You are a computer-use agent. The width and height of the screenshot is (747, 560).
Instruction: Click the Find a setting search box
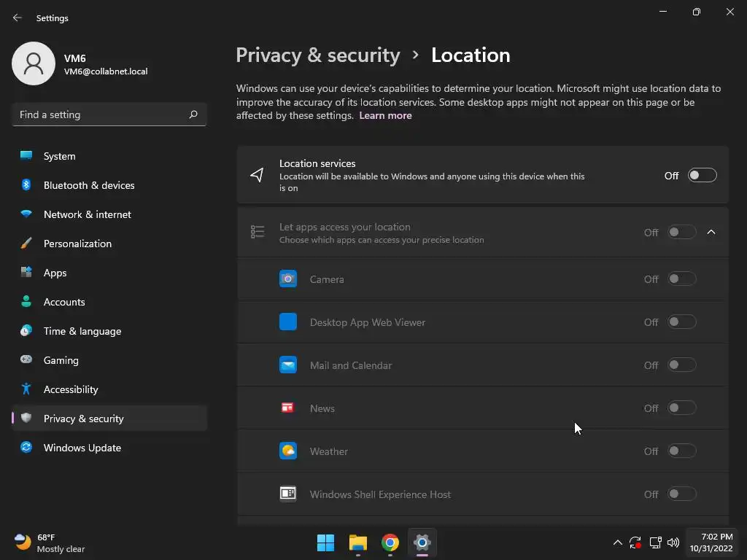tap(109, 114)
